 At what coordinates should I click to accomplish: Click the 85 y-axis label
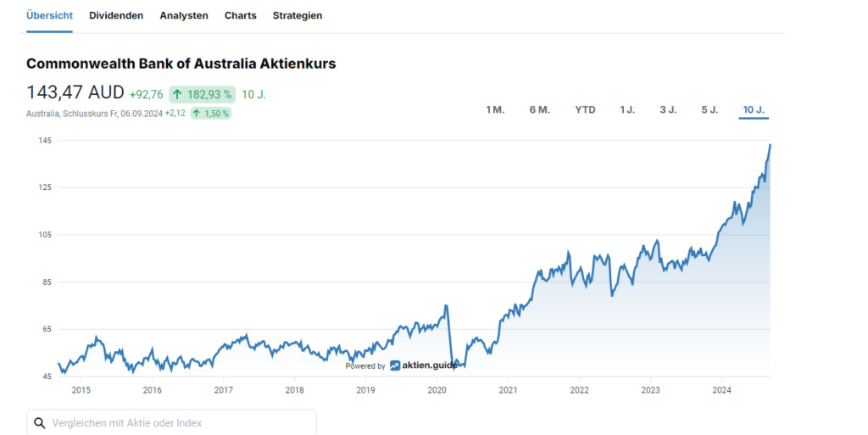point(47,282)
